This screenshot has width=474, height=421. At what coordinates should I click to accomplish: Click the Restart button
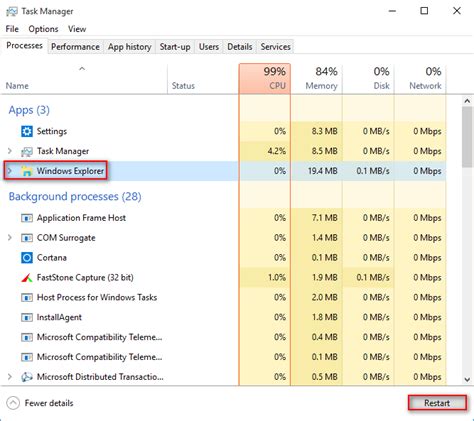[437, 403]
